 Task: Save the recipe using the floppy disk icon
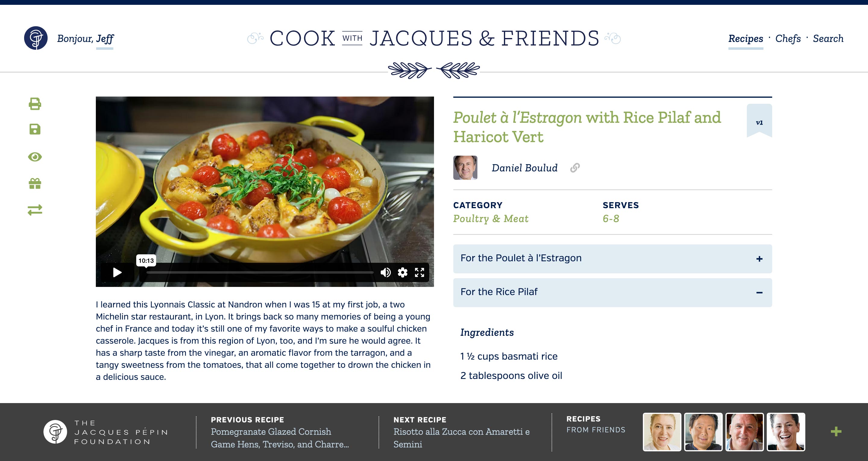click(35, 129)
